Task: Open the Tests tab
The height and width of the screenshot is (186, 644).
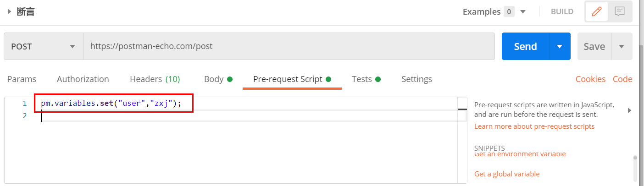Action: click(x=362, y=79)
